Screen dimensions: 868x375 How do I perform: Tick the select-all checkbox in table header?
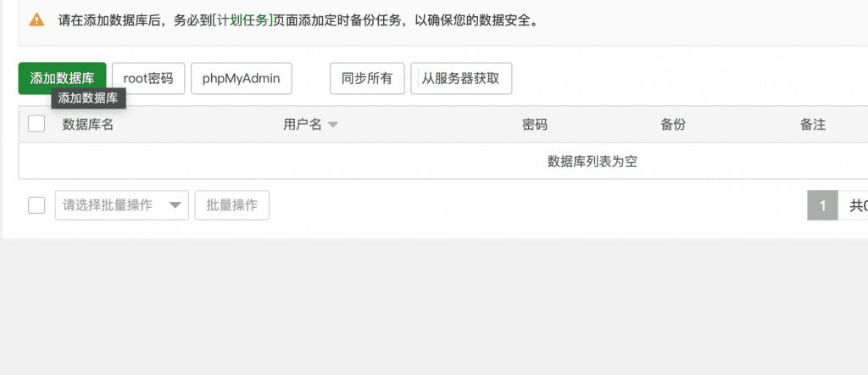coord(36,124)
